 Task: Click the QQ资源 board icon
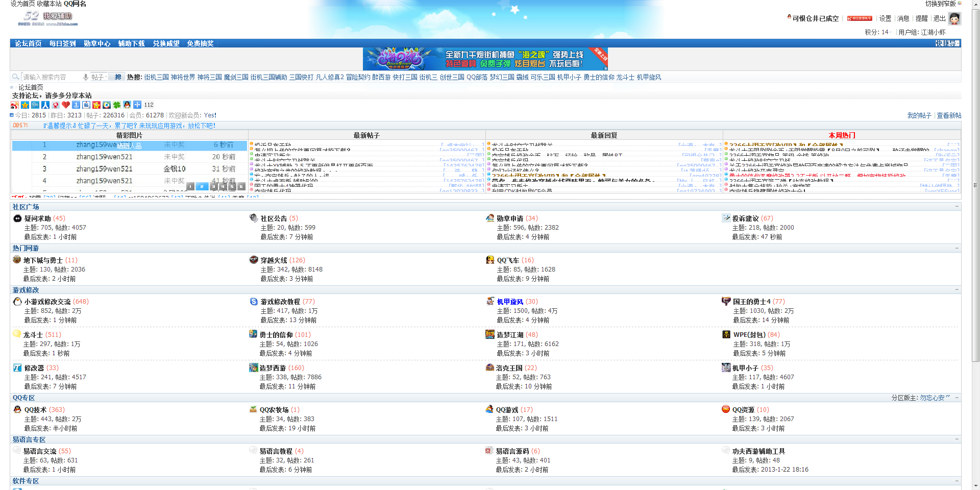point(726,409)
